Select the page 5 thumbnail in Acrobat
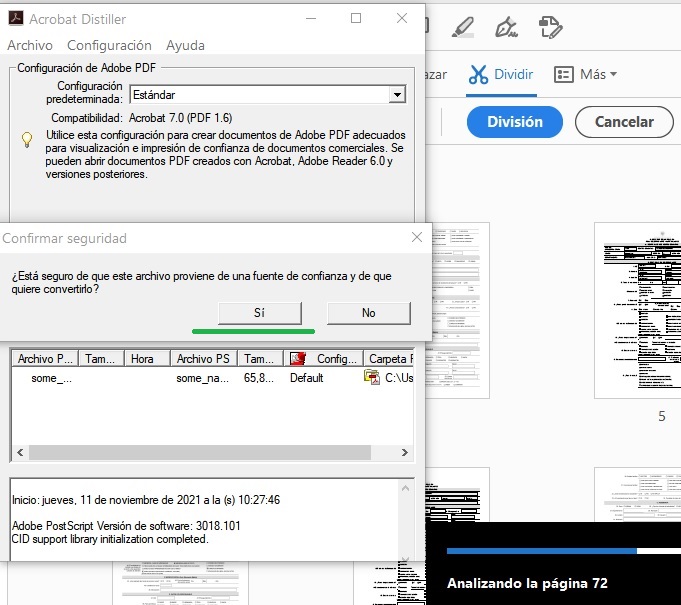The width and height of the screenshot is (681, 605). (x=638, y=310)
